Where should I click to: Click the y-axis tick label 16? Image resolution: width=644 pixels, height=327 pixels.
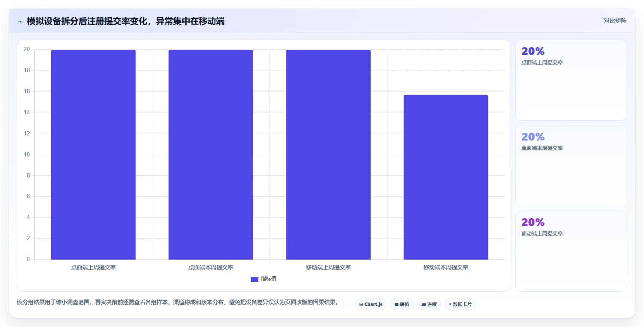pyautogui.click(x=27, y=92)
